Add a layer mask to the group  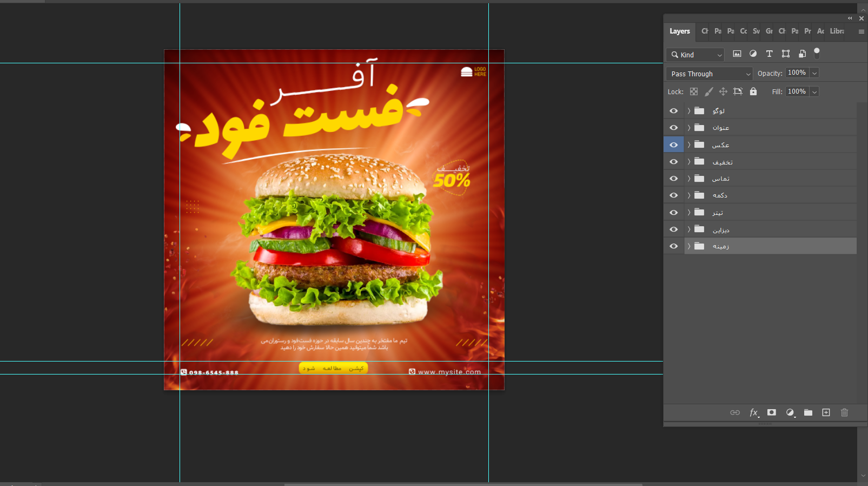coord(772,412)
